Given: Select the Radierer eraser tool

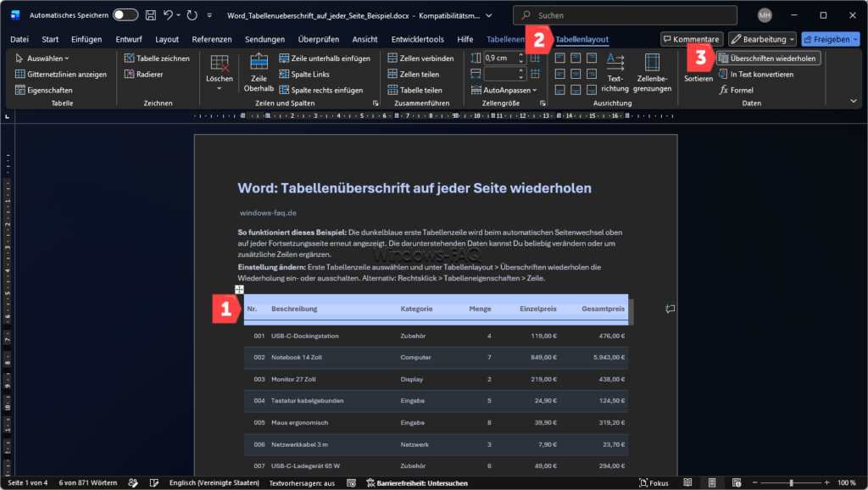Looking at the screenshot, I should 143,75.
